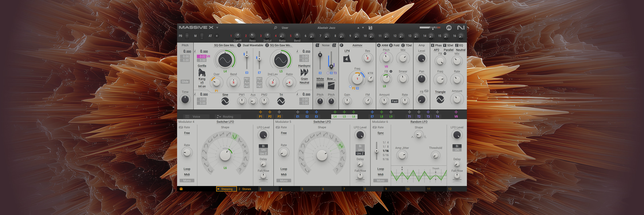Click the Hardsync mode icon
The image size is (644, 215).
(x=304, y=72)
